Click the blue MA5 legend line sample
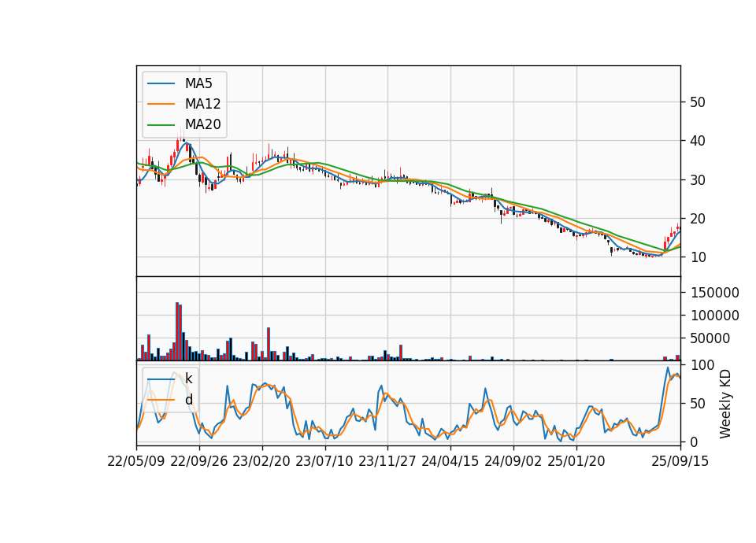Viewport: 756px width, 543px height. coord(161,84)
